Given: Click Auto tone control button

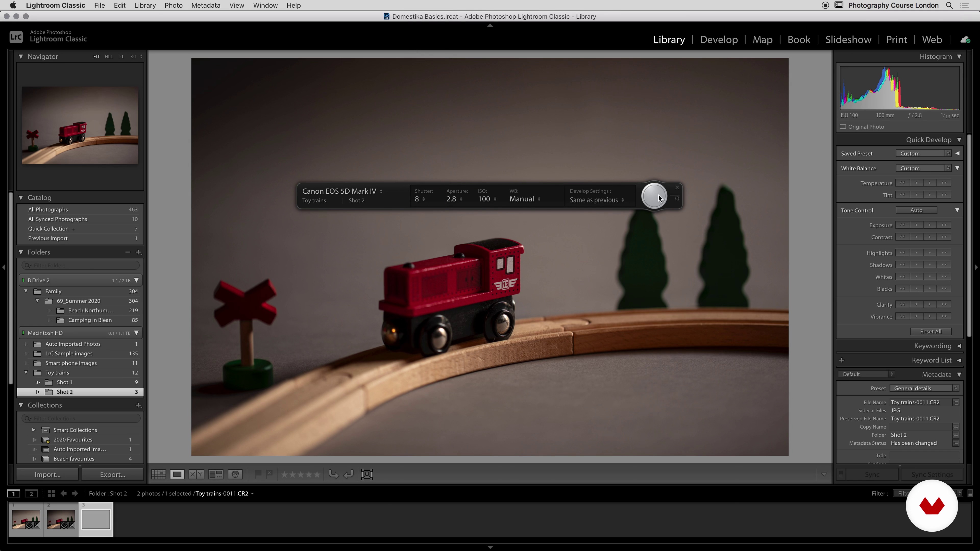Looking at the screenshot, I should (916, 210).
